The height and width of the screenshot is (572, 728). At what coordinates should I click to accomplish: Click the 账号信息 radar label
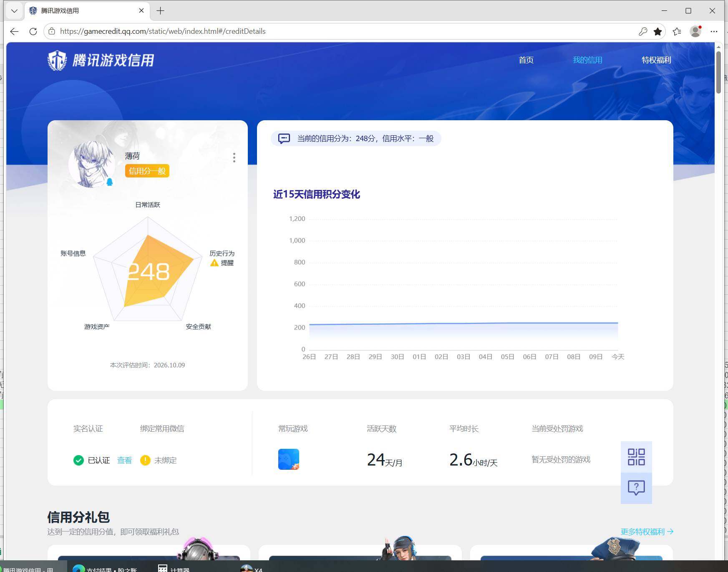click(x=73, y=253)
